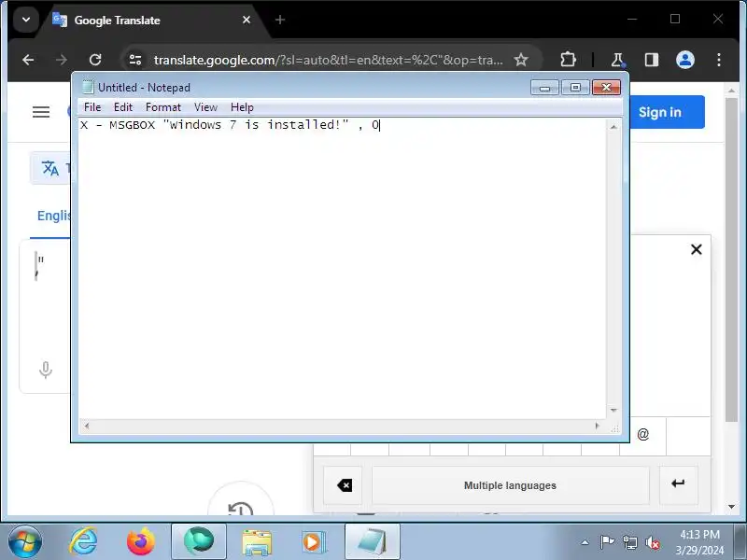The width and height of the screenshot is (747, 560).
Task: Start voice input with microphone icon
Action: (x=46, y=370)
